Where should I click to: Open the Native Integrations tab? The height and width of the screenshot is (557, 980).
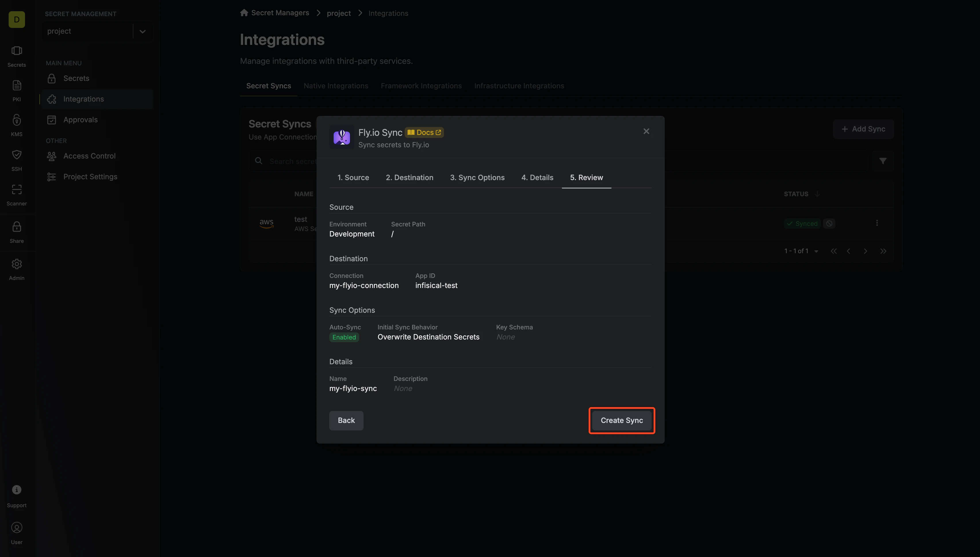[x=336, y=86]
